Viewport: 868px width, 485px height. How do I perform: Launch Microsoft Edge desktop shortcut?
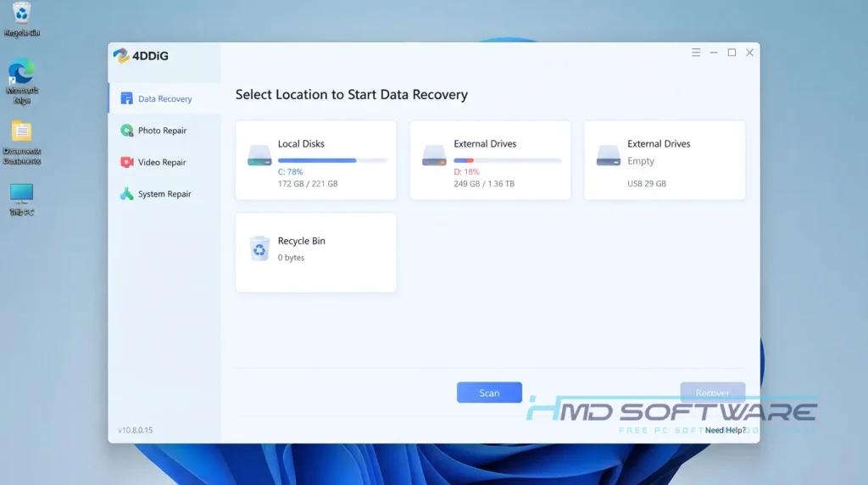pyautogui.click(x=21, y=81)
